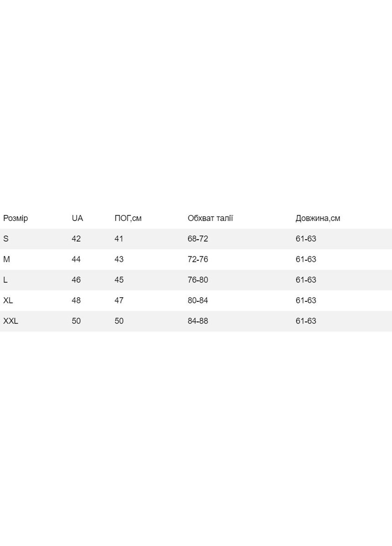Click UA value 42 in S row
Image resolution: width=392 pixels, height=546 pixels.
tap(76, 239)
